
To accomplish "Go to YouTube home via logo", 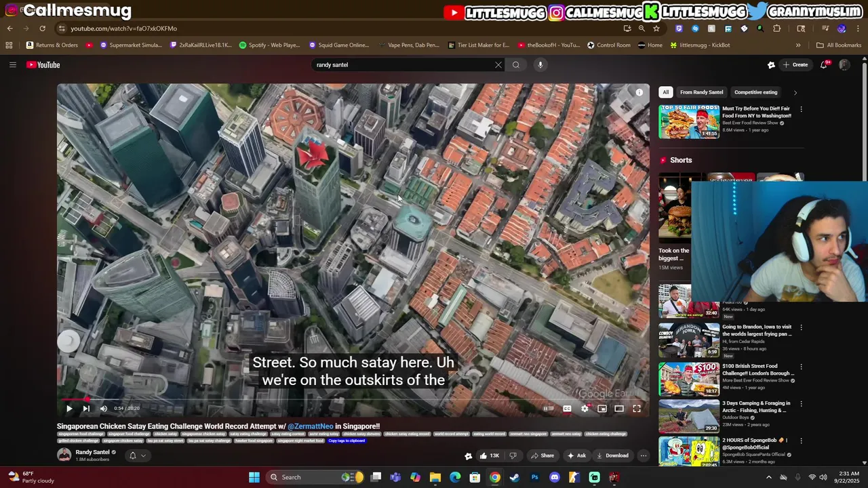I will tap(43, 65).
